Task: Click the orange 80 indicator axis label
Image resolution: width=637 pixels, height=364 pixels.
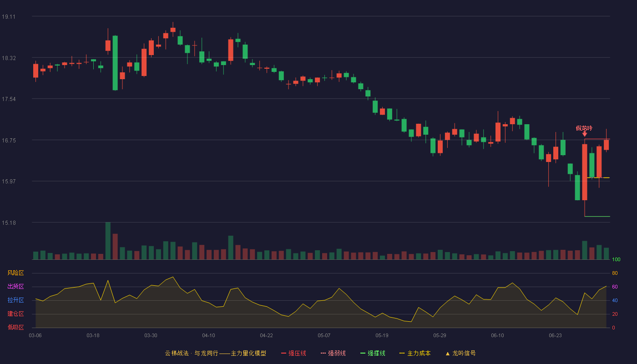Action: (x=615, y=273)
